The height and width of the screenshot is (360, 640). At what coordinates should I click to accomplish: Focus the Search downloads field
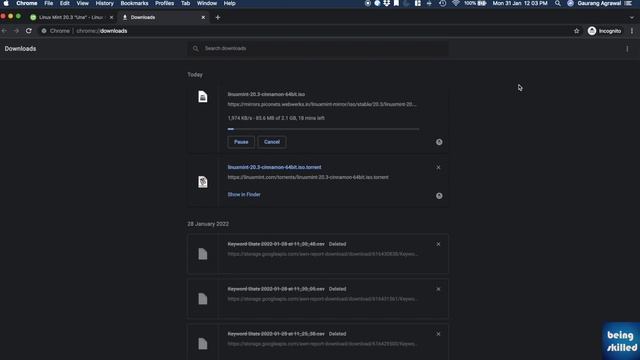[x=318, y=49]
